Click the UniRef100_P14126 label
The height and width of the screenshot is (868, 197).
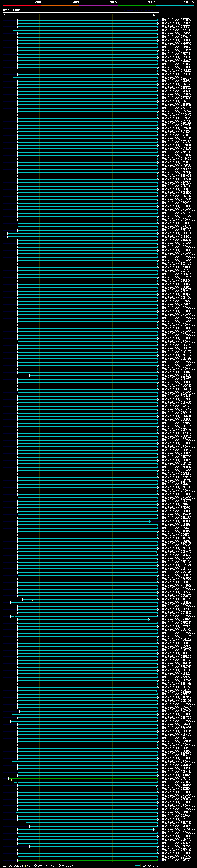point(176,640)
